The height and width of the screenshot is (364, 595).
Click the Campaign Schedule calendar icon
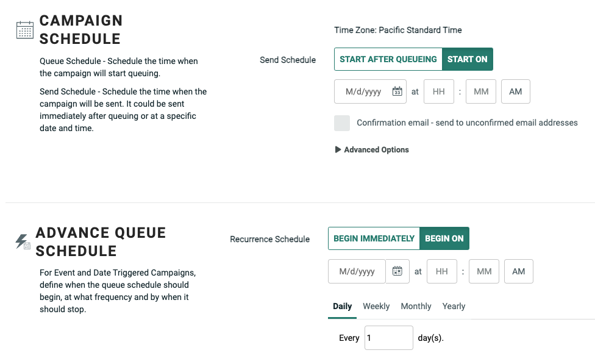click(24, 30)
